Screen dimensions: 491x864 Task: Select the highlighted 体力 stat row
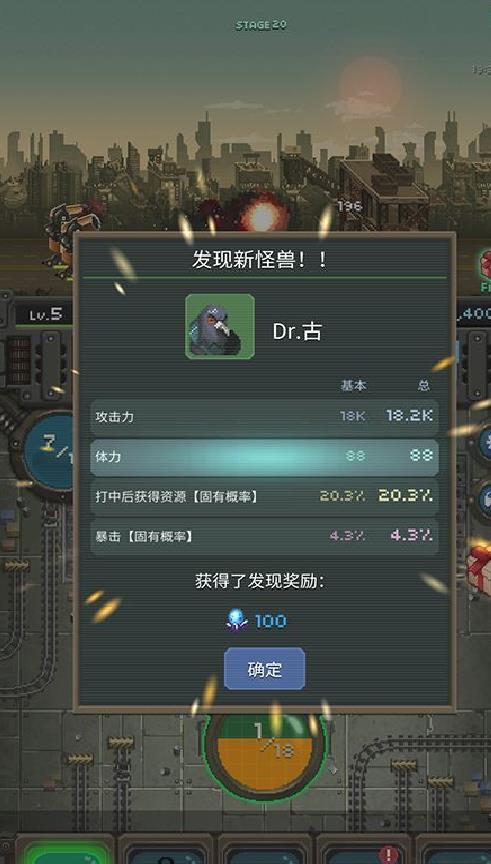[x=264, y=456]
